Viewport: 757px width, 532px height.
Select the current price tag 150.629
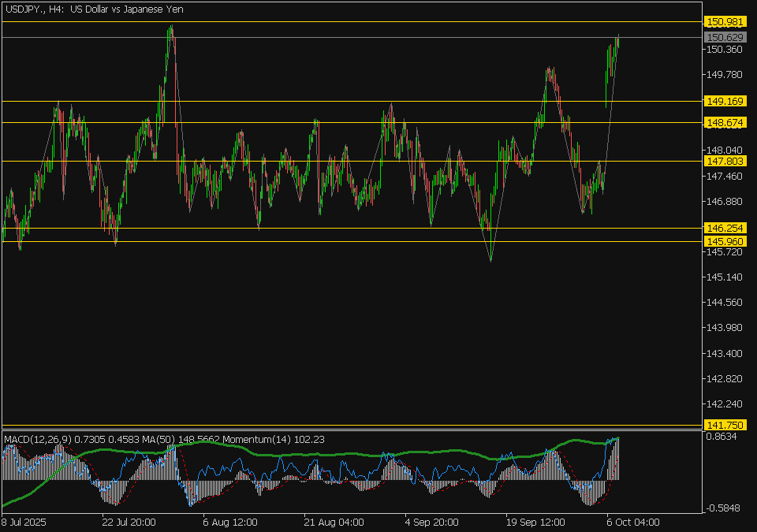click(x=725, y=37)
